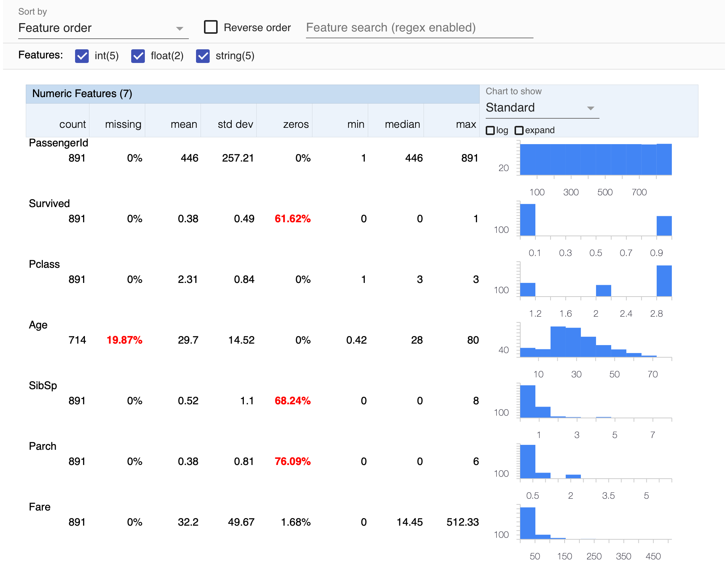Screen dimensions: 728x578
Task: Click the tallest Pclass histogram bar
Action: 664,281
